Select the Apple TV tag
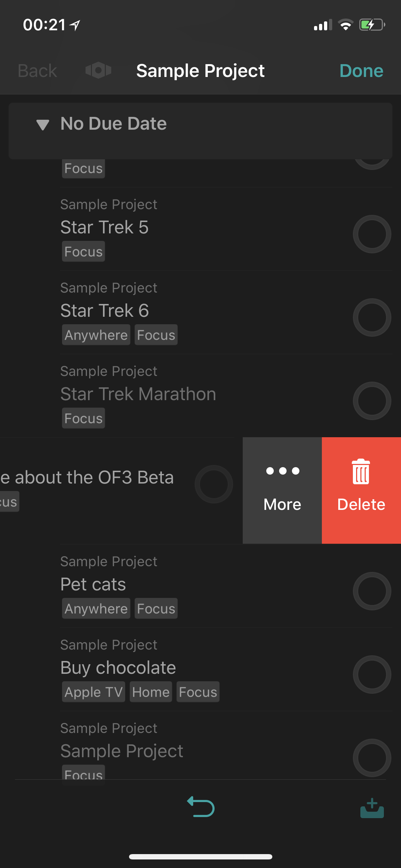This screenshot has width=401, height=868. click(93, 692)
